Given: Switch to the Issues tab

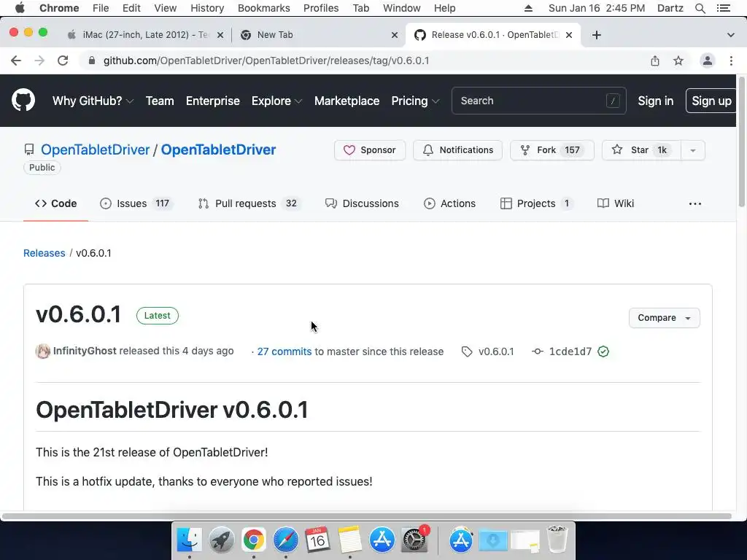Looking at the screenshot, I should click(x=136, y=203).
